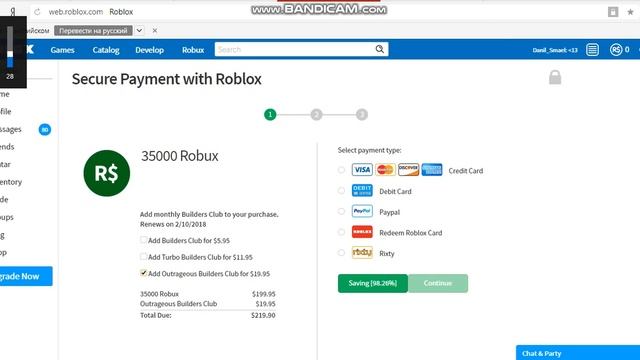640x360 pixels.
Task: Click step 3 circle in progress
Action: coord(362,115)
